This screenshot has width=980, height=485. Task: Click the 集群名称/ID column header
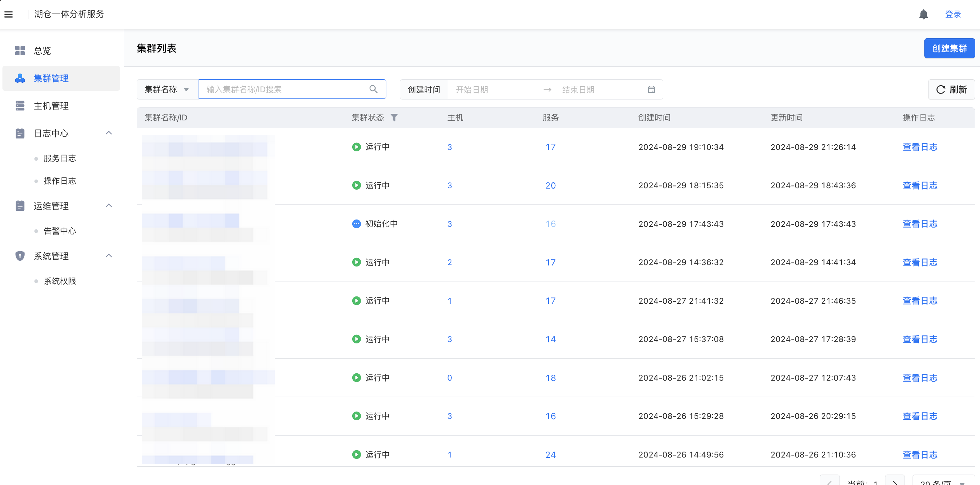pyautogui.click(x=166, y=118)
